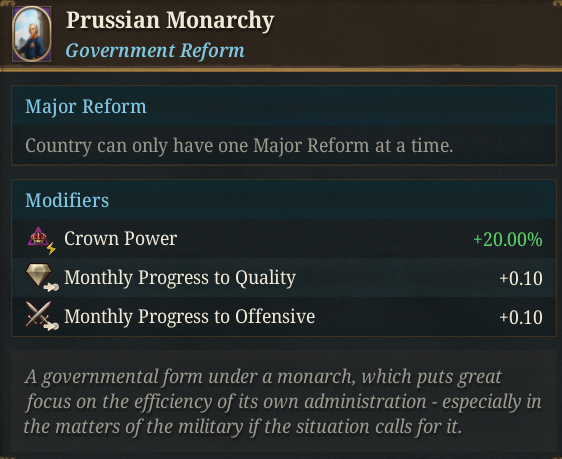Click the one Major Reform rule text
Screen dimensions: 562x459
[x=239, y=146]
